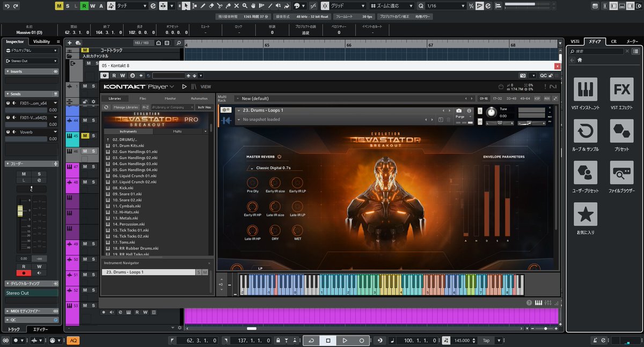Image resolution: width=644 pixels, height=347 pixels.
Task: Adjust the WET reverb knob
Action: (x=297, y=231)
